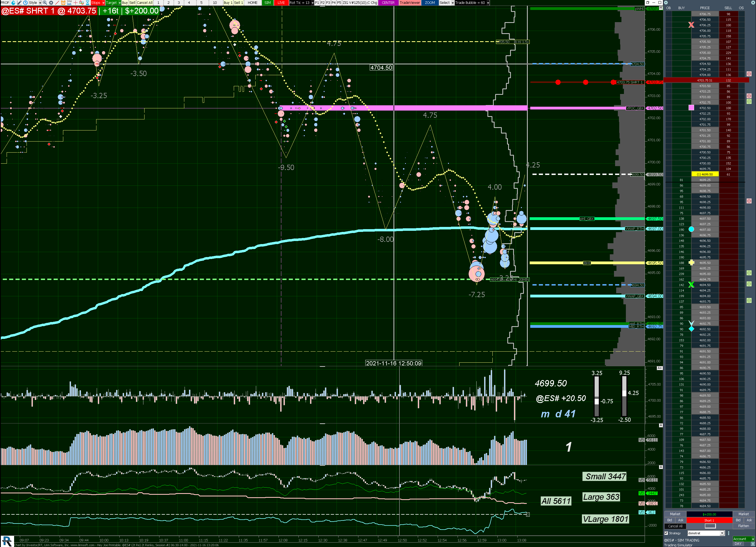This screenshot has height=547, width=756.
Task: Click the toolbar Cancel All button
Action: click(x=145, y=3)
